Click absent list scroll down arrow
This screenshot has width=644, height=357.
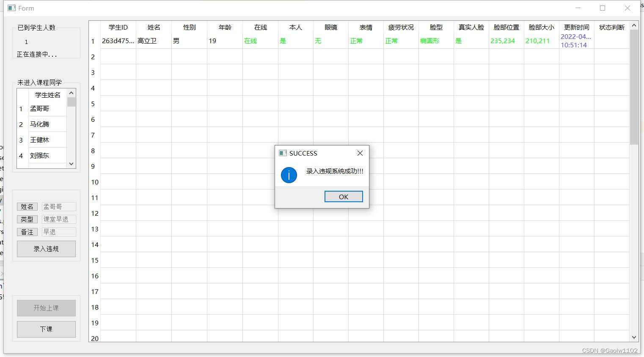pyautogui.click(x=71, y=164)
